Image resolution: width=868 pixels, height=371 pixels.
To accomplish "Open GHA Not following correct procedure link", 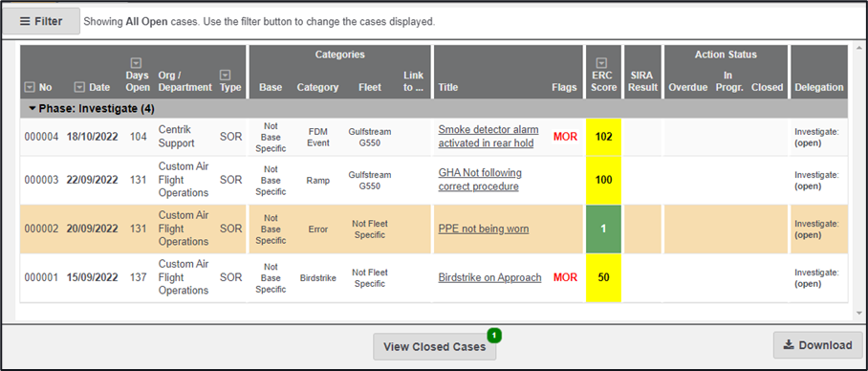I will point(480,180).
